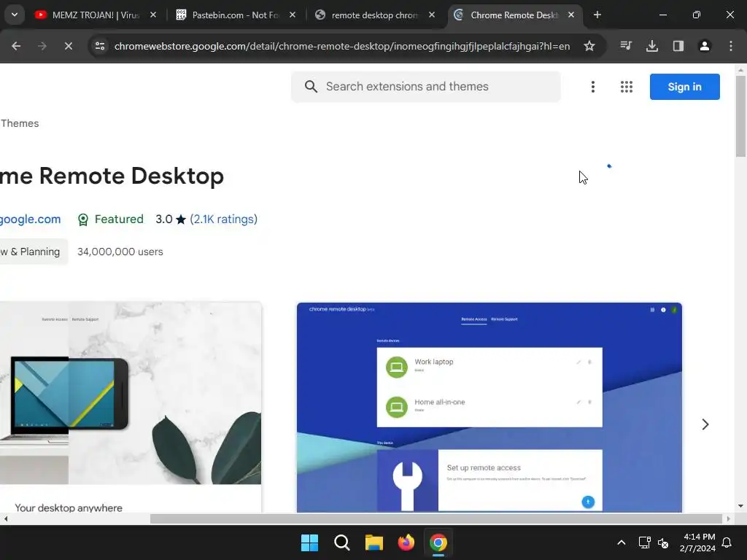The width and height of the screenshot is (747, 560).
Task: Open the clock showing 4:14 PM
Action: click(697, 542)
